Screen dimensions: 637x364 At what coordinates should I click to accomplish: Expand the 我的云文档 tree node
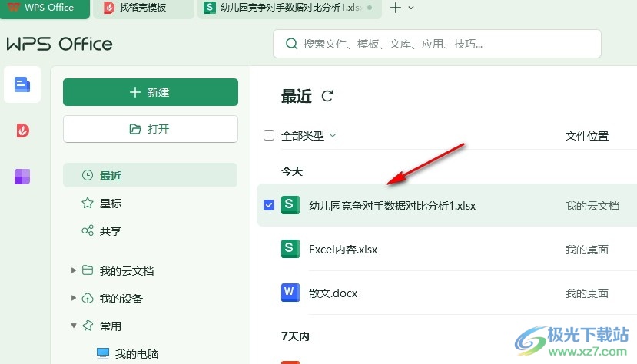[73, 270]
